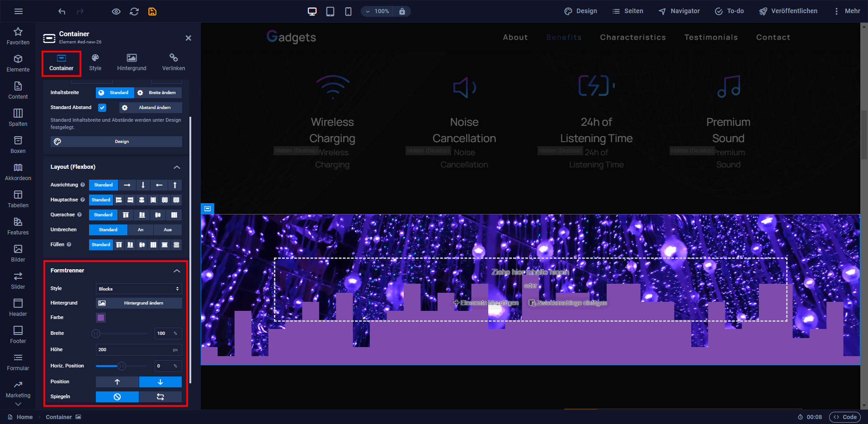The image size is (868, 424).
Task: Open the Footer sidebar category
Action: pyautogui.click(x=18, y=335)
